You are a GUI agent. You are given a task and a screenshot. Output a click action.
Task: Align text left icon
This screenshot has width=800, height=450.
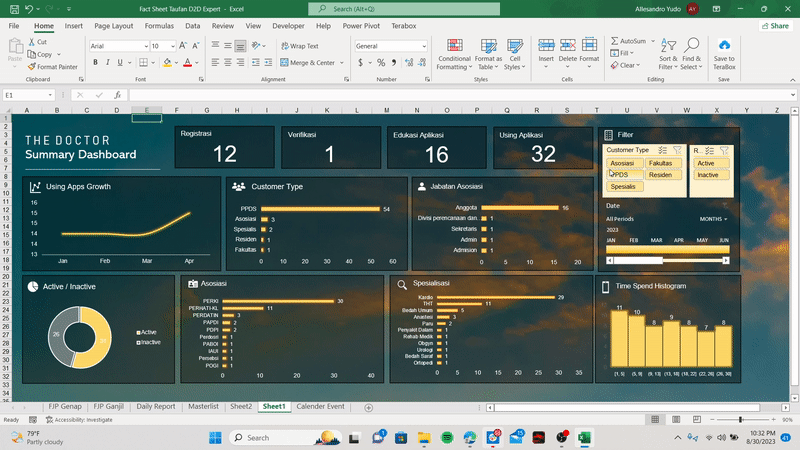[215, 62]
